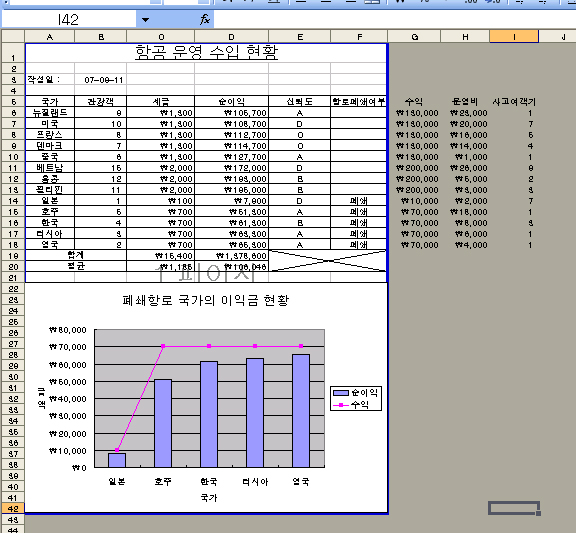Click the fill handle of cell I42
576x533 pixels.
pos(538,514)
